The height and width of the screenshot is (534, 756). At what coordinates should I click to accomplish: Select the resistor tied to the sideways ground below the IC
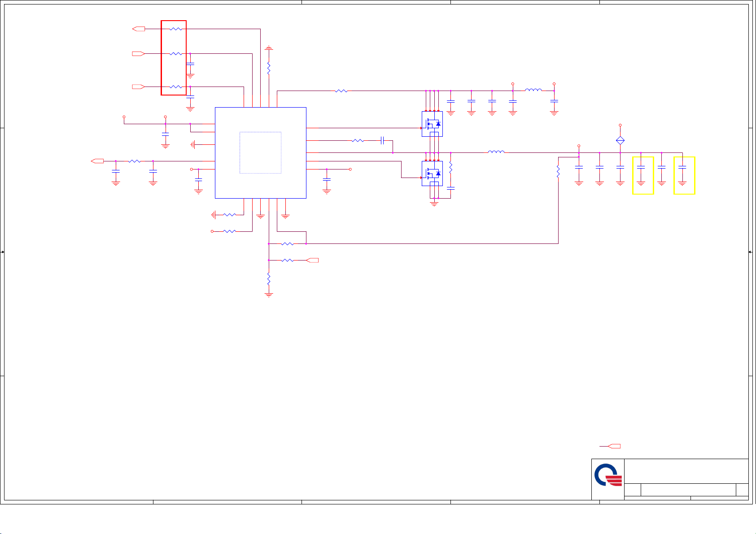pyautogui.click(x=229, y=215)
